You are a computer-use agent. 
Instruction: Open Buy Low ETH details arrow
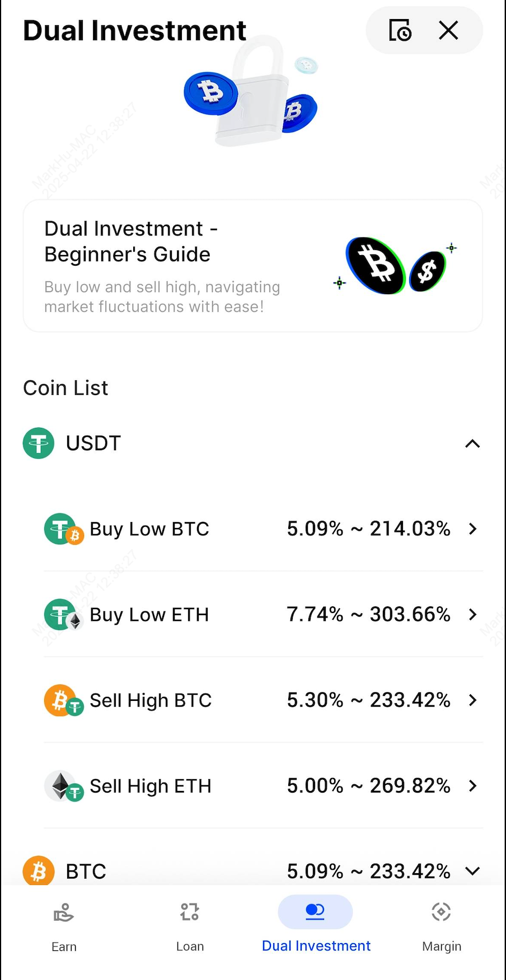[x=472, y=615]
